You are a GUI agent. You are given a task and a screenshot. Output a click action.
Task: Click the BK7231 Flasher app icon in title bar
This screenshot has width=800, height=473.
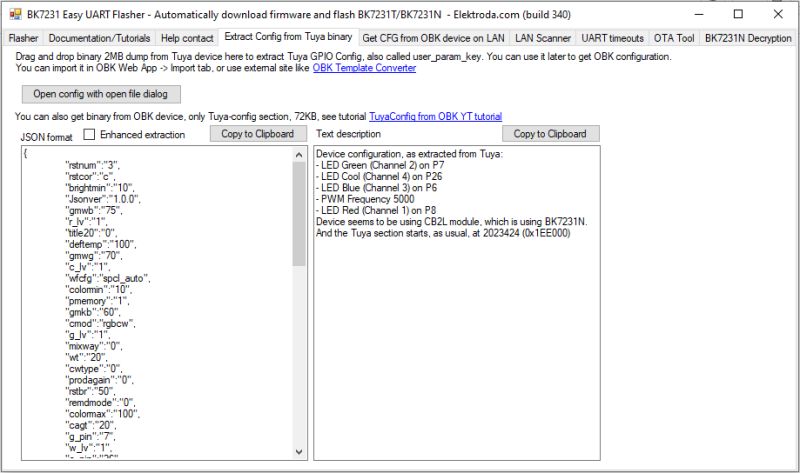(x=16, y=14)
